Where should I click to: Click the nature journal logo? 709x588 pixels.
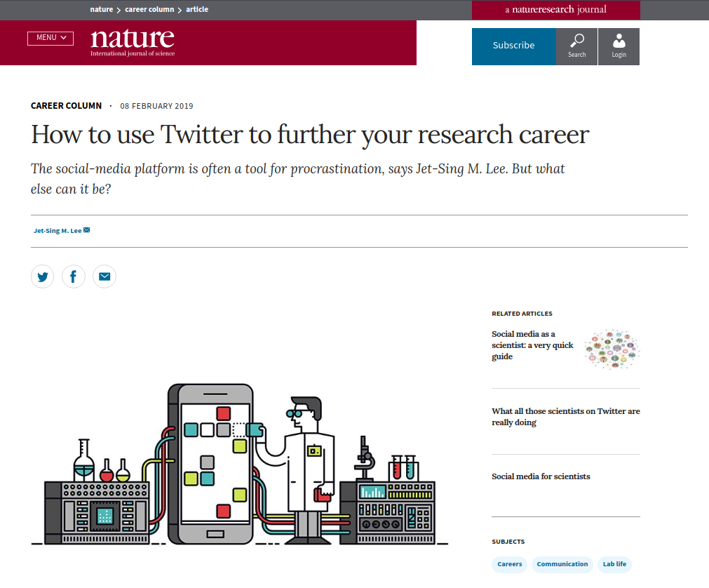(x=133, y=42)
